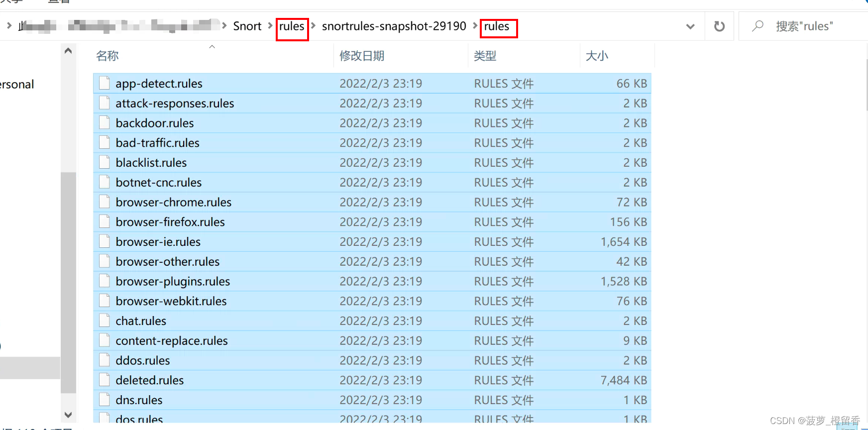Image resolution: width=868 pixels, height=430 pixels.
Task: Select the bad-traffic.rules file name
Action: coord(157,143)
